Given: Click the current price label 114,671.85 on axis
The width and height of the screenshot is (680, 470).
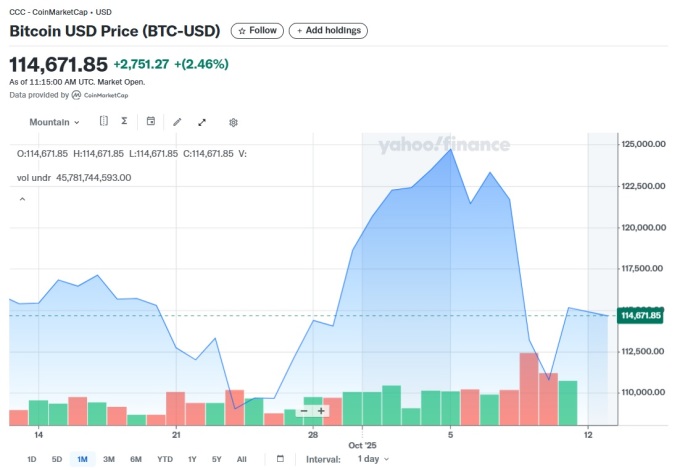Looking at the screenshot, I should pos(643,316).
